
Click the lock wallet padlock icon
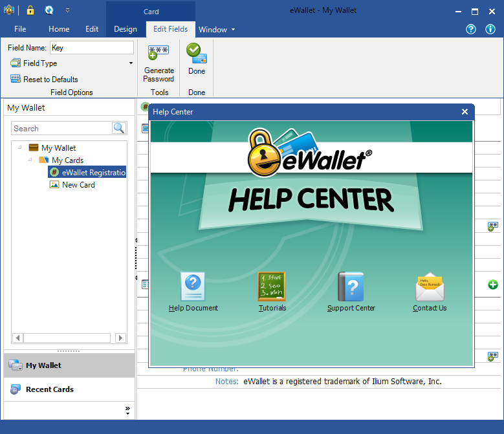pyautogui.click(x=30, y=10)
